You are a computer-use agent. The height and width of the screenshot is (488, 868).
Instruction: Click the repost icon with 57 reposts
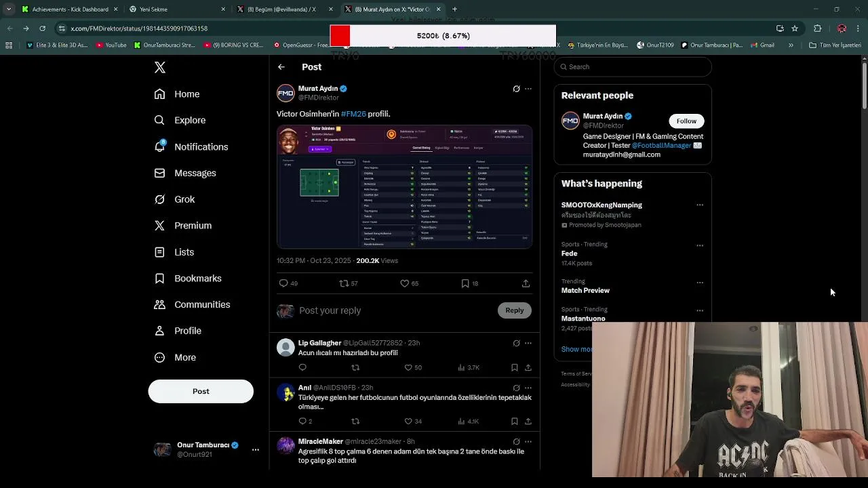pos(344,283)
